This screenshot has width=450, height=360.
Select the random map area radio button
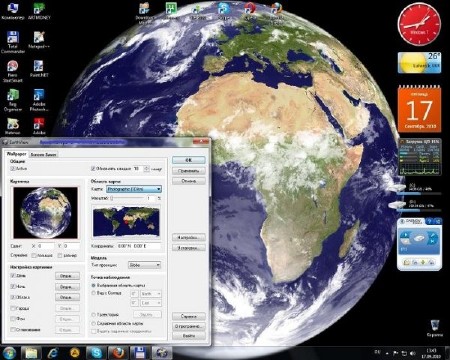coord(94,323)
